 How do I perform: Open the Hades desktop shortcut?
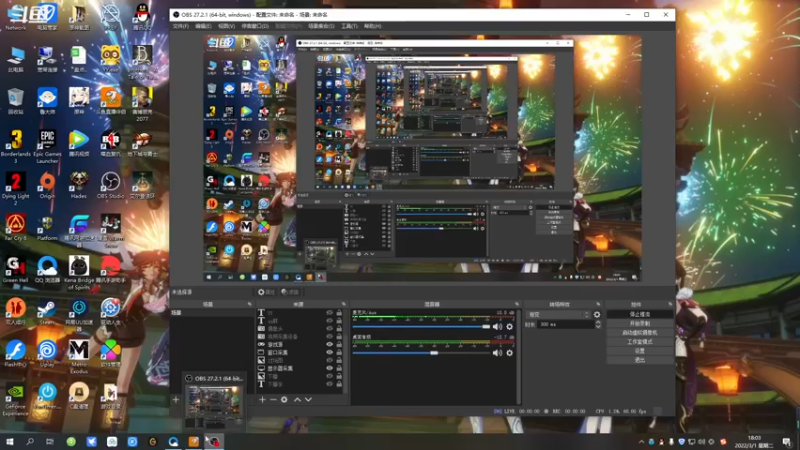79,185
